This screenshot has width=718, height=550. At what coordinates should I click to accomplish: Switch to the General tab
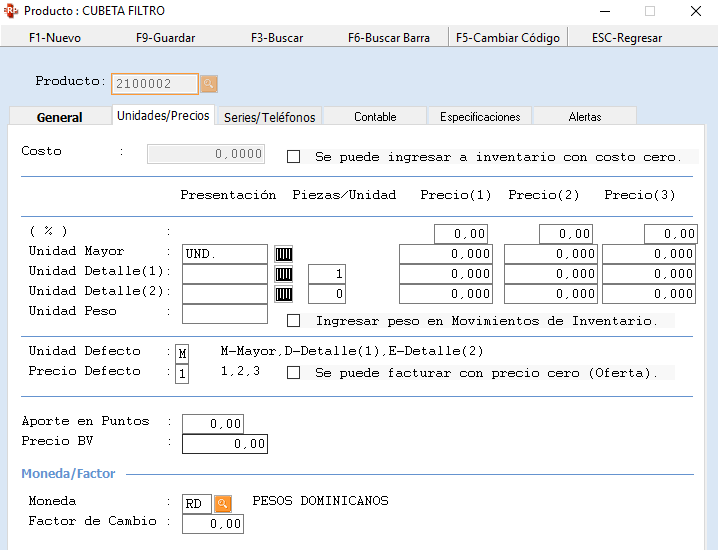(x=60, y=117)
